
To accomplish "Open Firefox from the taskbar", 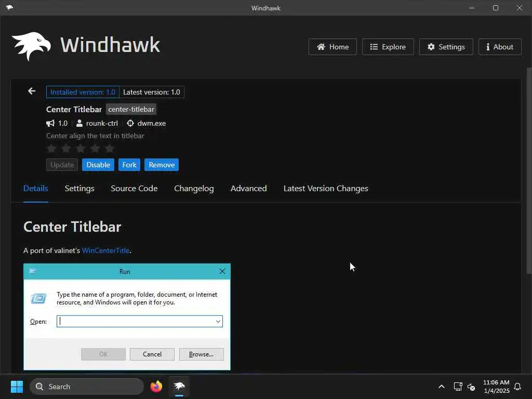I will pos(156,387).
